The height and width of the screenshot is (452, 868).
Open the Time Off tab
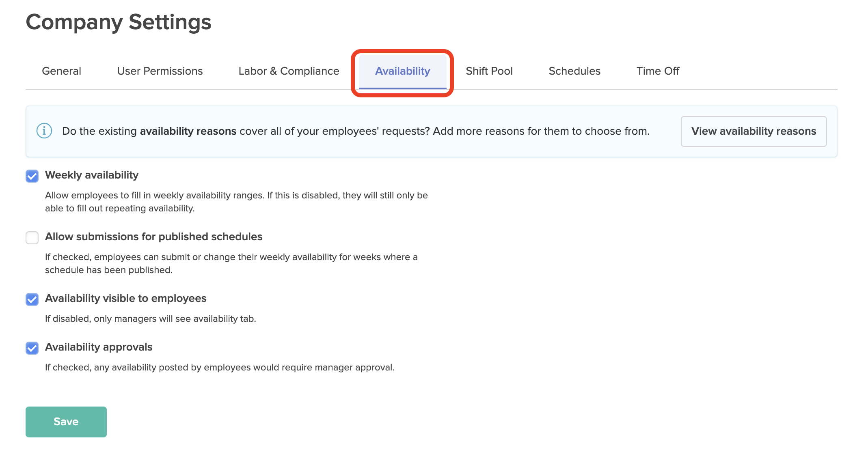point(658,71)
